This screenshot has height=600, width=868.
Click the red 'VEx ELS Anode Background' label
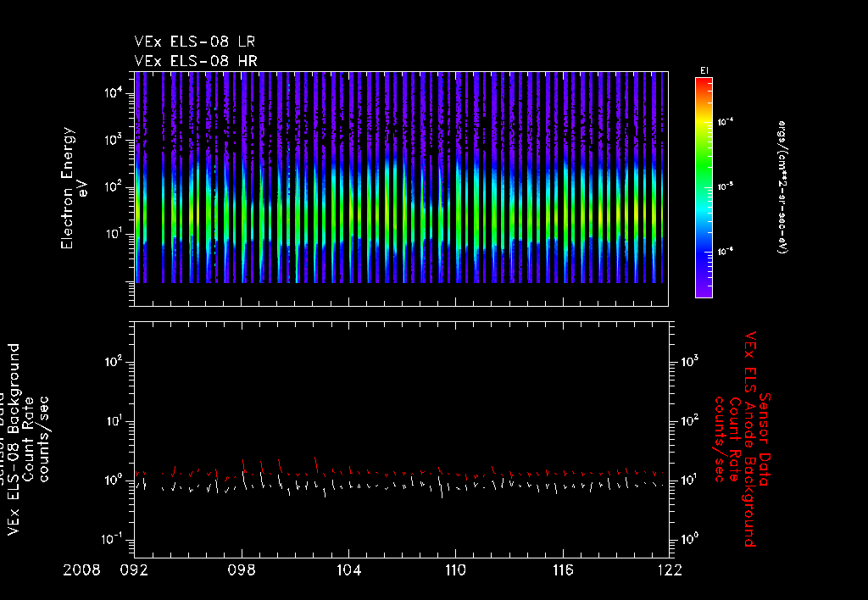pos(749,439)
